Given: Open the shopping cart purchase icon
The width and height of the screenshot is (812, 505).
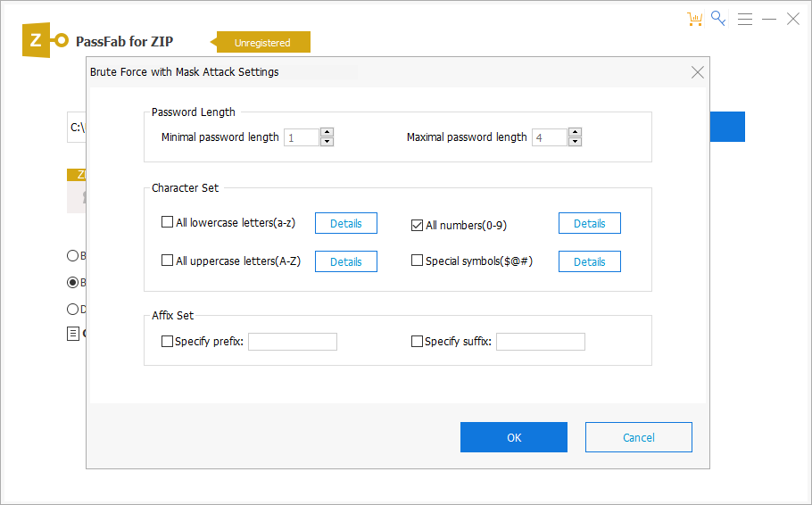Looking at the screenshot, I should point(694,19).
